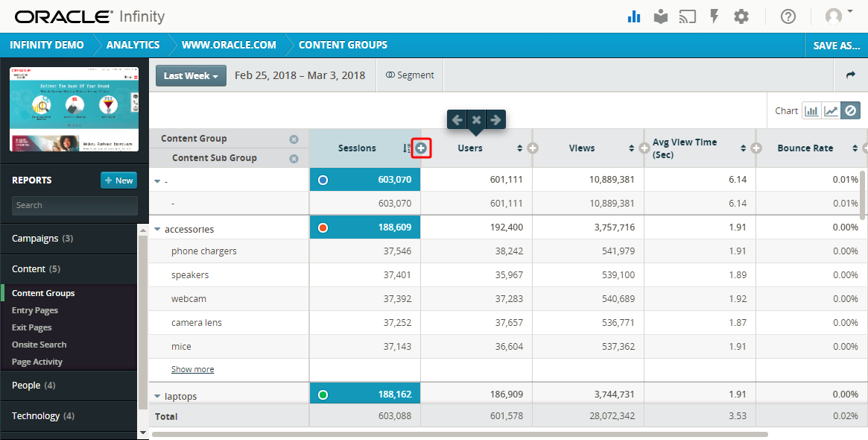Click the cast streams icon
This screenshot has height=440, width=868.
pyautogui.click(x=687, y=16)
